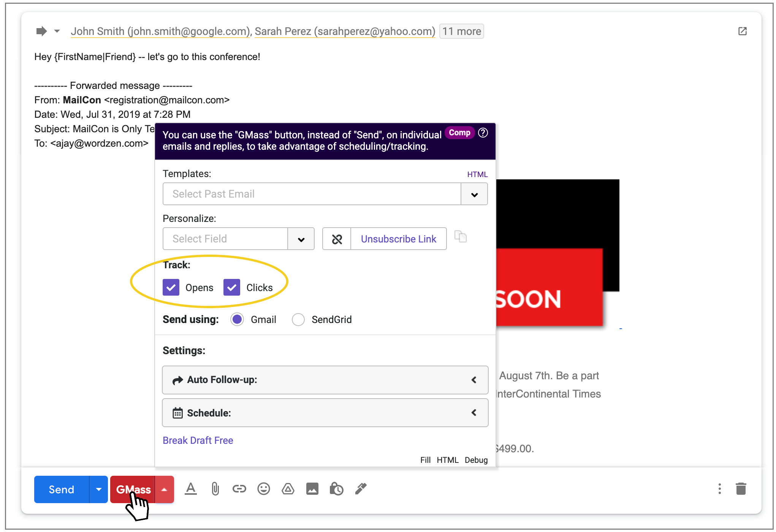Viewport: 776px width, 532px height.
Task: Uncheck the Opens tracking checkbox
Action: point(171,287)
